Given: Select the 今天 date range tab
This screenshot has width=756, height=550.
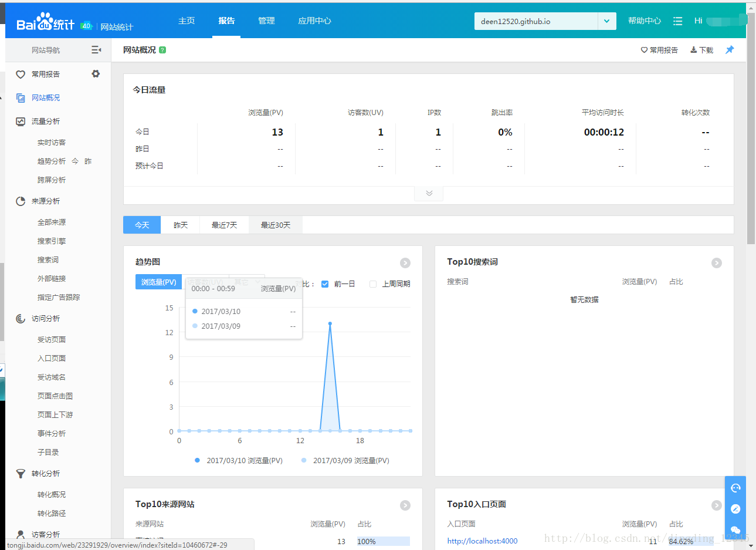Looking at the screenshot, I should pos(142,225).
